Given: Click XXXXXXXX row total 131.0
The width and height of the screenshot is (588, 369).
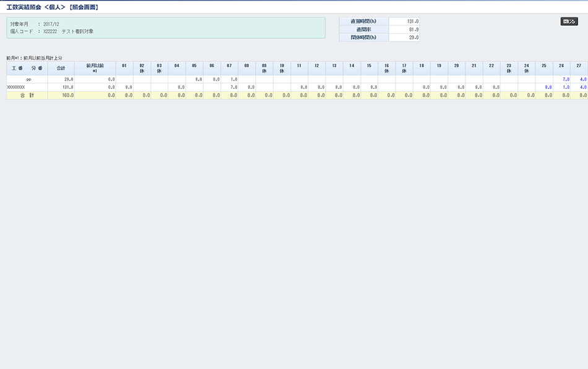Looking at the screenshot, I should pyautogui.click(x=61, y=87).
